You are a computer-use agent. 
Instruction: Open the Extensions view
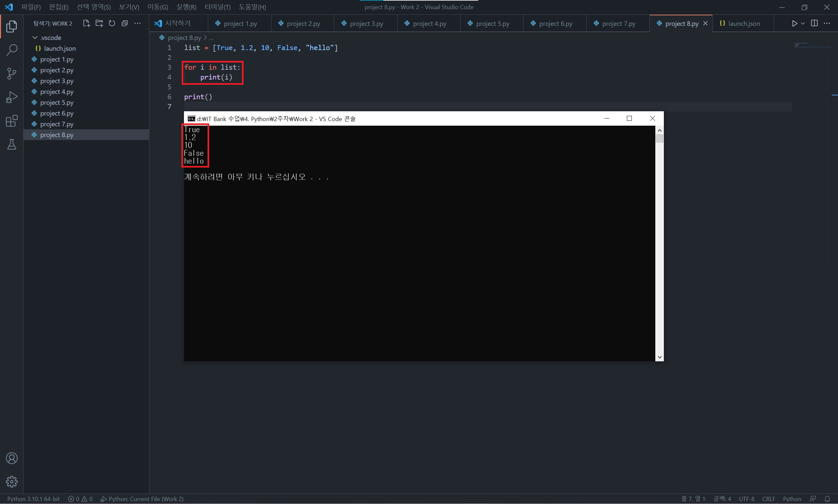tap(11, 121)
